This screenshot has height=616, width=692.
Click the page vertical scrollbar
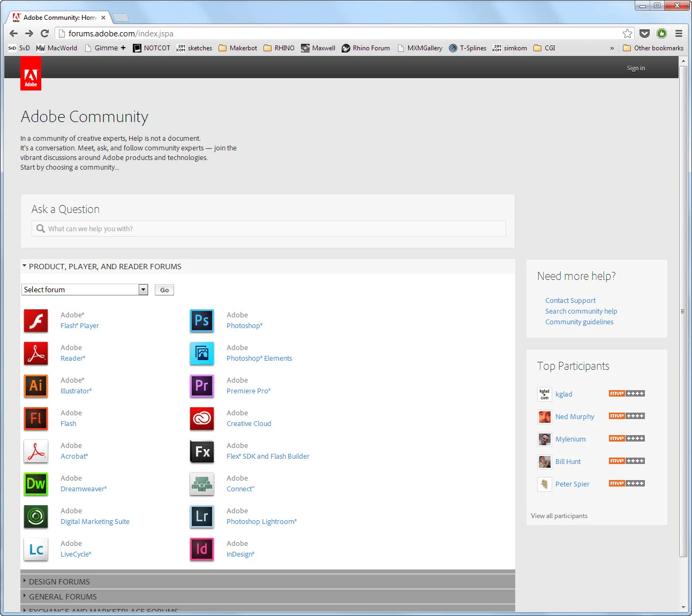(x=683, y=310)
